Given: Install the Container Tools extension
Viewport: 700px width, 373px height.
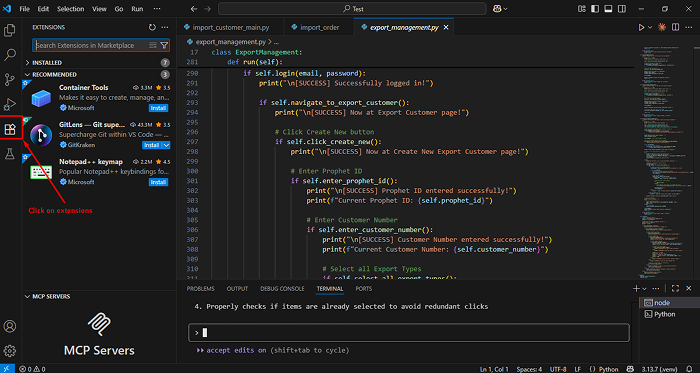Looking at the screenshot, I should 158,108.
